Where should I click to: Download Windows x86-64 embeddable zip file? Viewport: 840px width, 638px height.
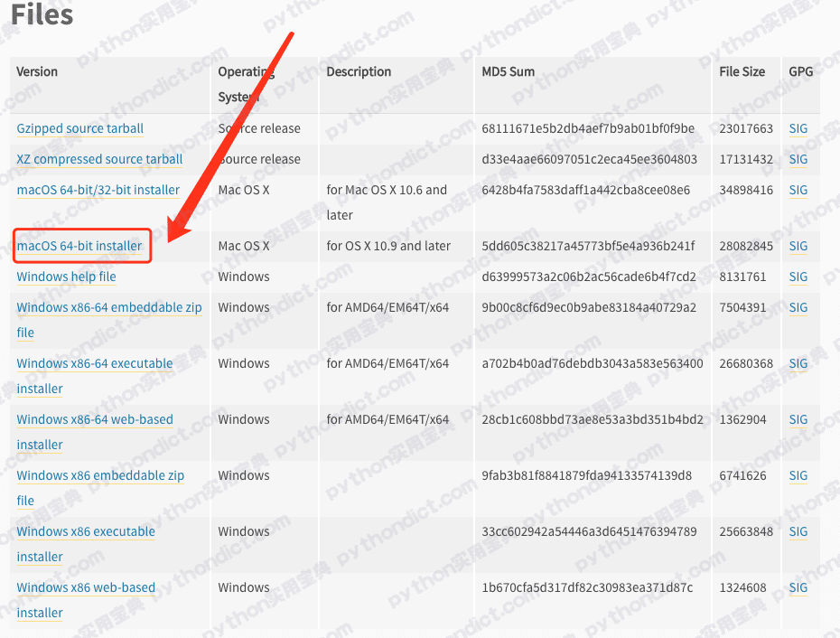[x=108, y=307]
